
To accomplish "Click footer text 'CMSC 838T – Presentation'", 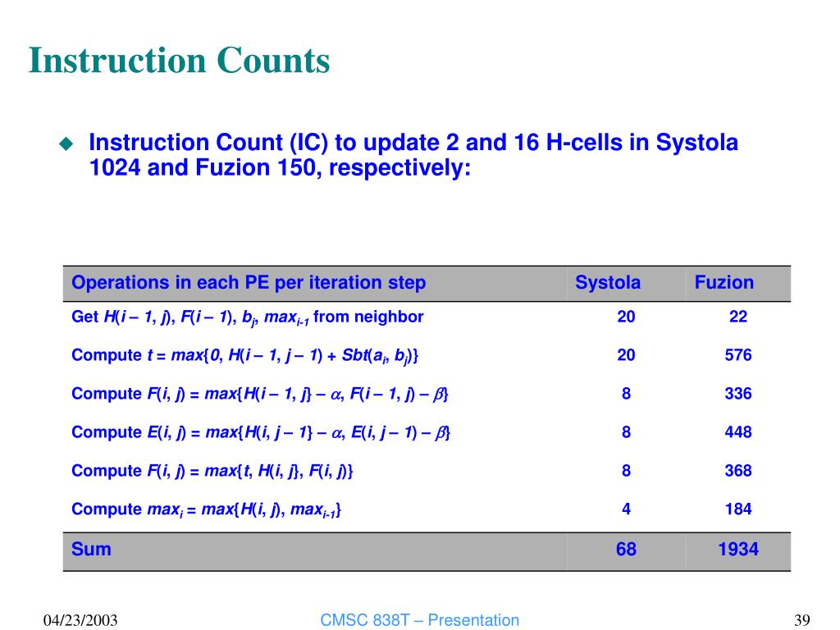I will click(x=419, y=620).
